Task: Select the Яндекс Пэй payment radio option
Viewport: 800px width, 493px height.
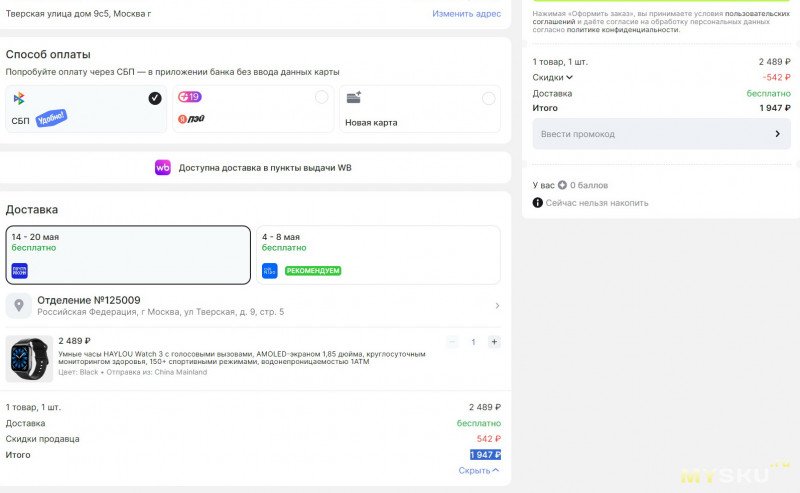Action: (x=321, y=98)
